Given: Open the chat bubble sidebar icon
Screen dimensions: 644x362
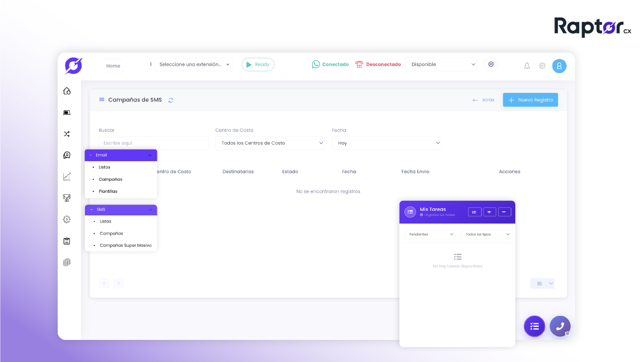Looking at the screenshot, I should pos(67,155).
